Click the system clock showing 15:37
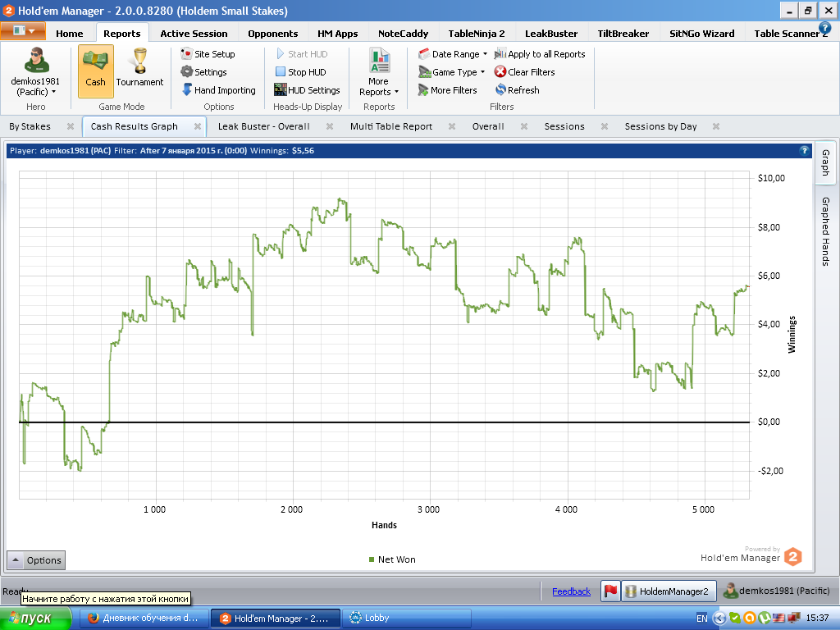The height and width of the screenshot is (630, 840). coord(817,619)
